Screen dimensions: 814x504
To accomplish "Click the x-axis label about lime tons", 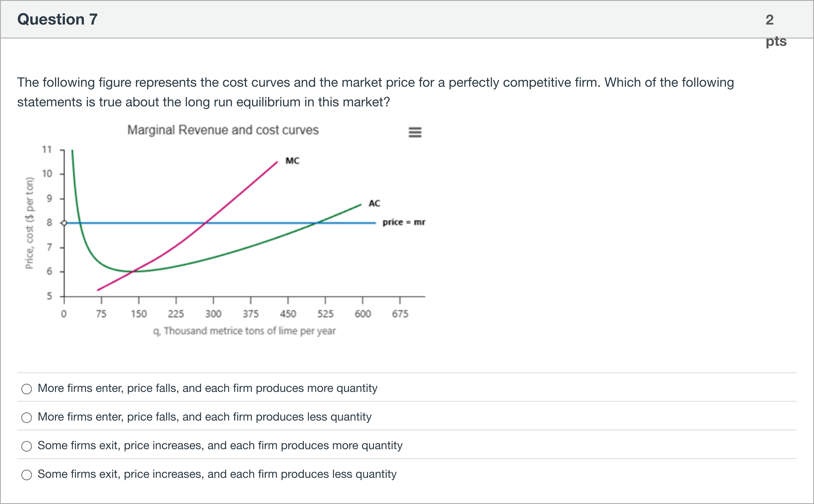I will (x=244, y=331).
